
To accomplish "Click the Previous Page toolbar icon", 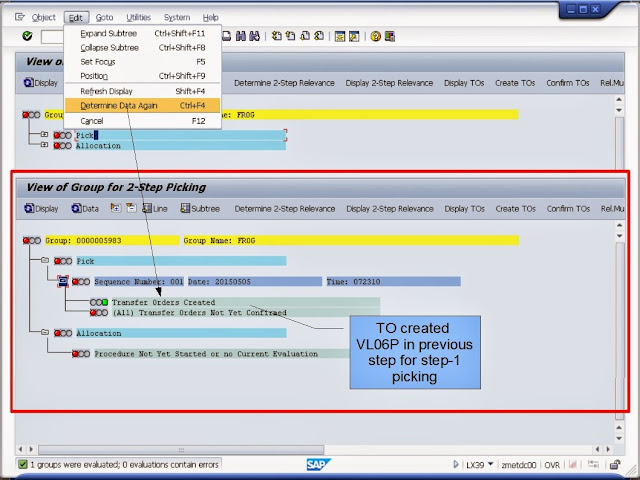I will pyautogui.click(x=291, y=36).
